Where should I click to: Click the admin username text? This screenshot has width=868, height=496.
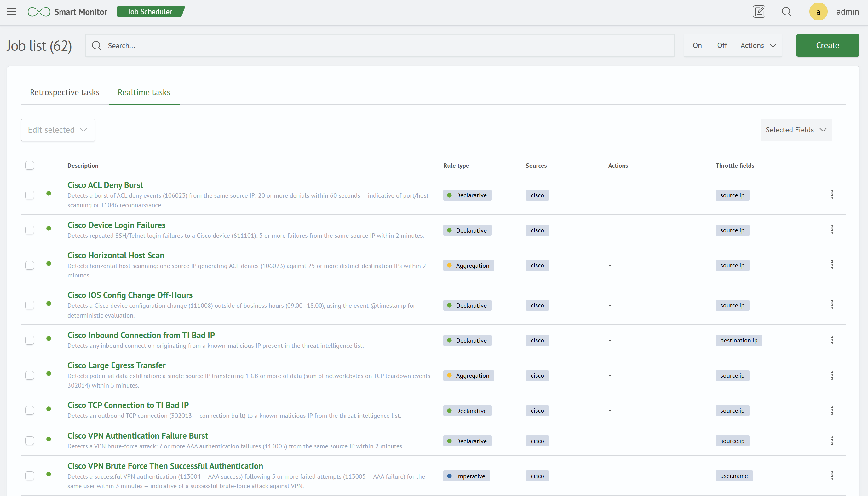pos(848,12)
